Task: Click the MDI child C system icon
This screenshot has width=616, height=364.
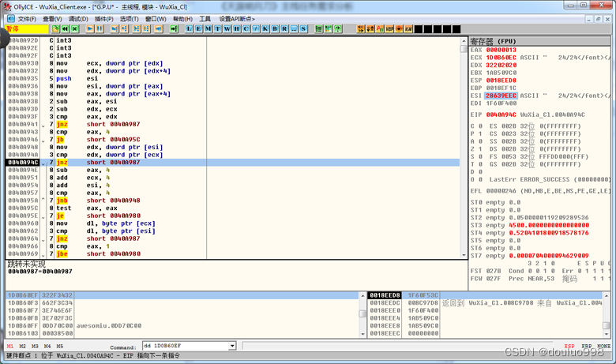Action: pos(10,18)
